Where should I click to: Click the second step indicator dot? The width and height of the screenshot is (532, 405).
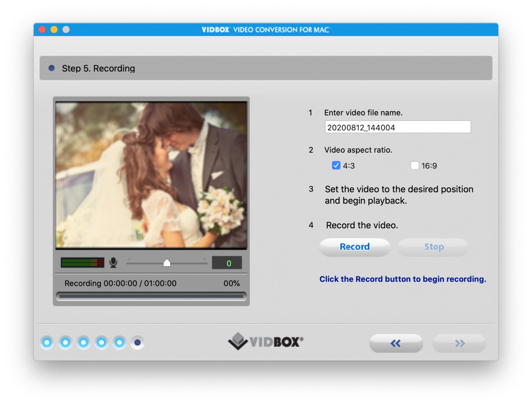(65, 342)
